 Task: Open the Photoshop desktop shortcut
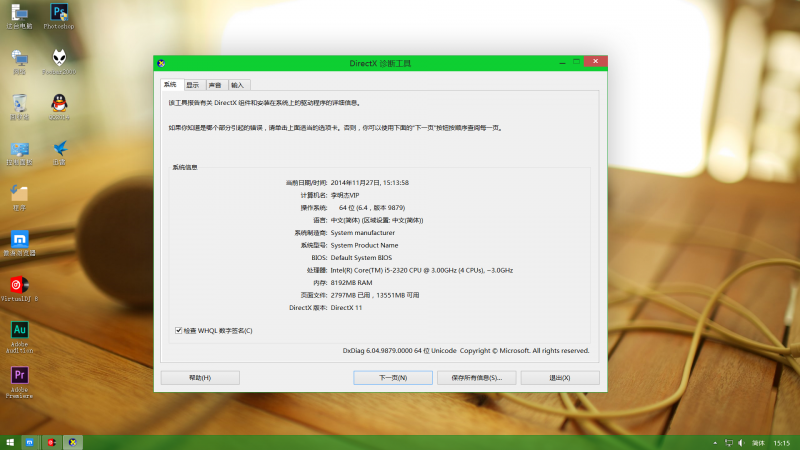[58, 14]
